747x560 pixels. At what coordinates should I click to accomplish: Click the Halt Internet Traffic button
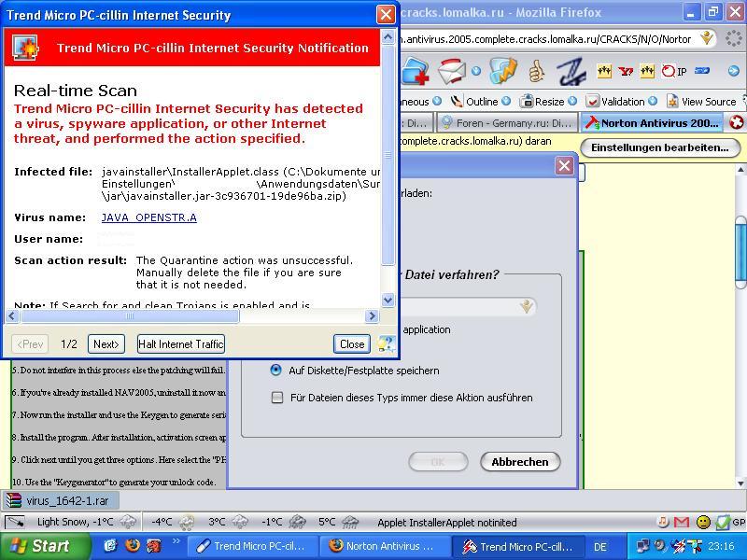click(180, 343)
